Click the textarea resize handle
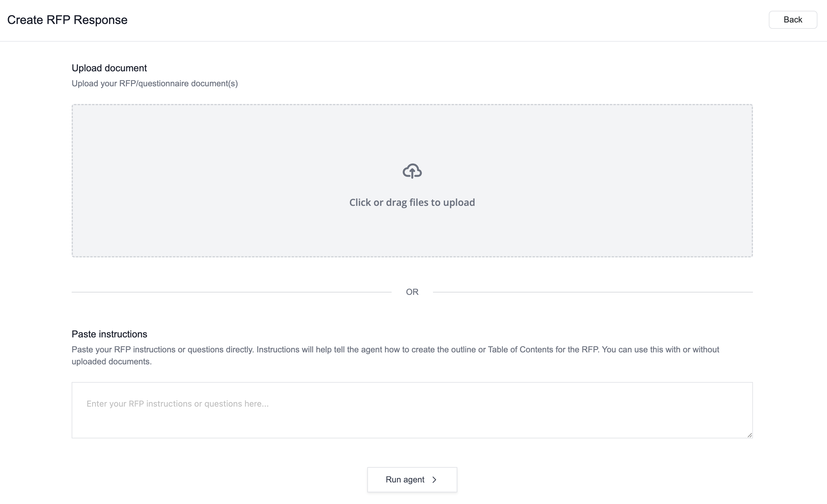The width and height of the screenshot is (827, 504). click(x=749, y=435)
